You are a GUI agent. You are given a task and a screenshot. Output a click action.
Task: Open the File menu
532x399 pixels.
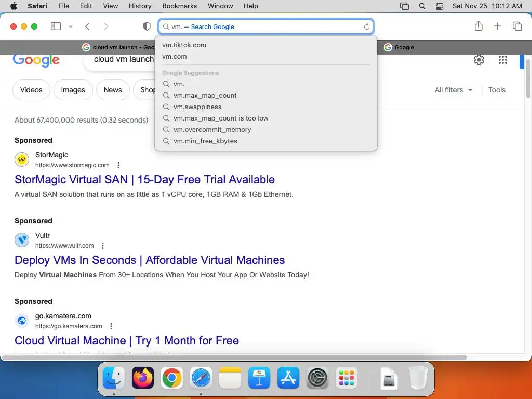coord(63,6)
